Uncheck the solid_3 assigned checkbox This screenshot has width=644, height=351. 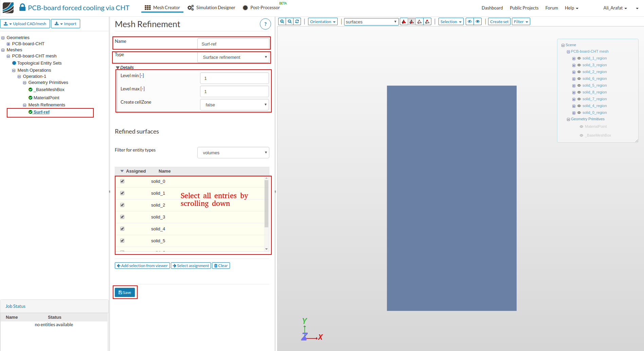122,217
